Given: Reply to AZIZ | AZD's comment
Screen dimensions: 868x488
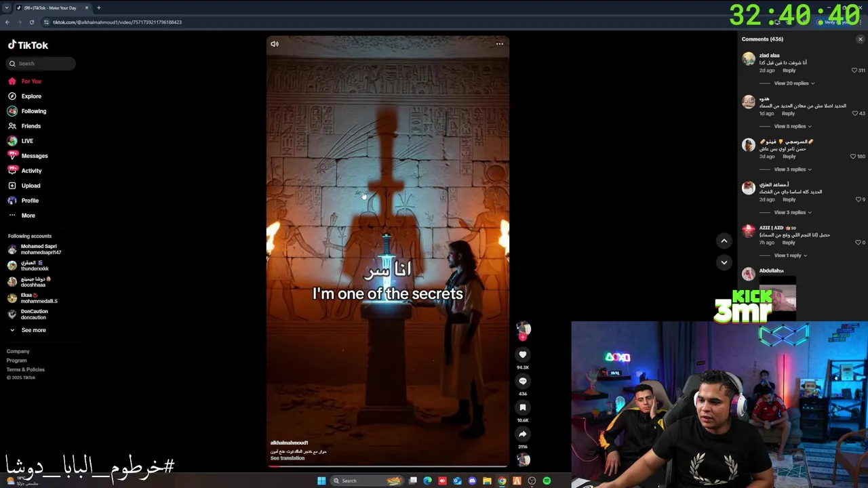Looking at the screenshot, I should pos(789,243).
